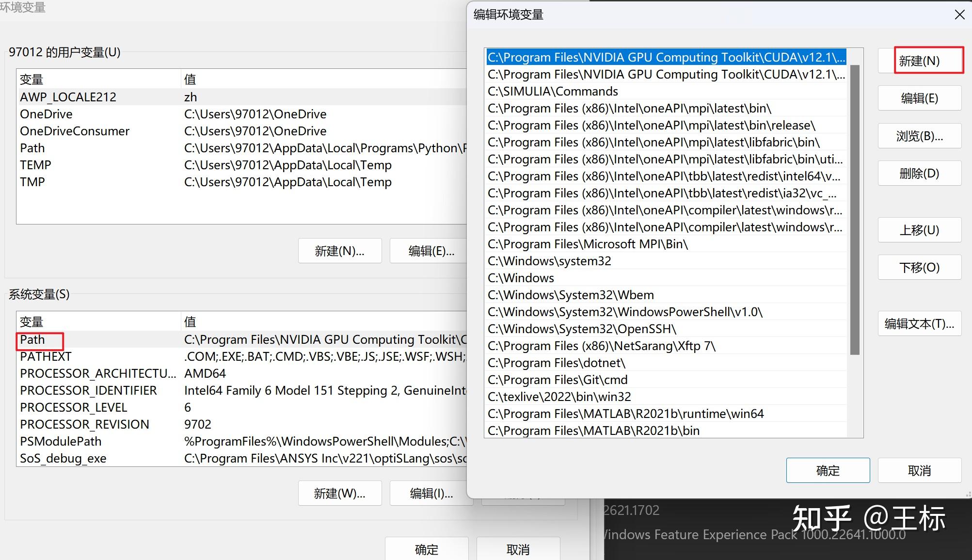The width and height of the screenshot is (972, 560).
Task: Move entry down with 下移(O)
Action: coord(919,267)
